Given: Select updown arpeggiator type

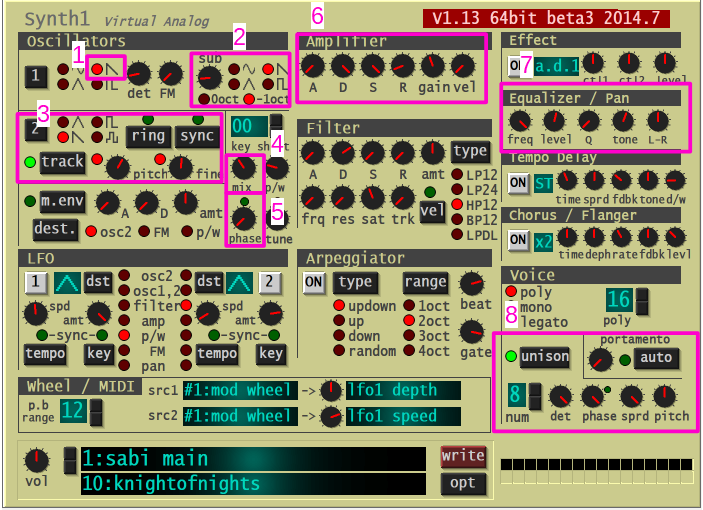Looking at the screenshot, I should (x=339, y=306).
